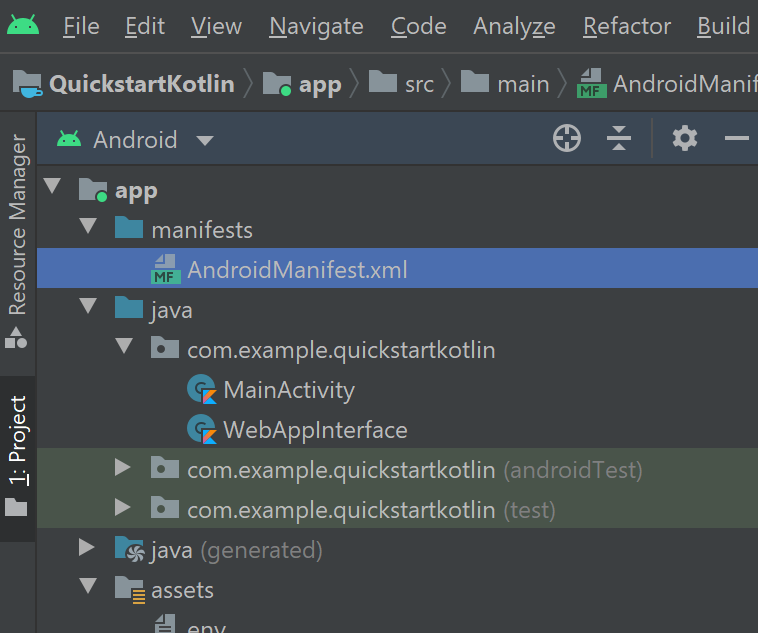The height and width of the screenshot is (633, 758).
Task: Open the Navigate menu
Action: [316, 27]
